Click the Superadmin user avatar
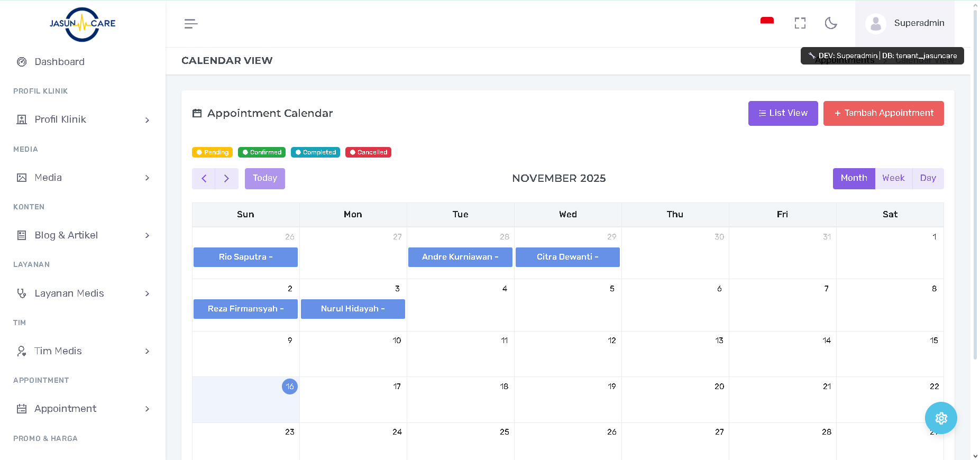Image resolution: width=980 pixels, height=460 pixels. point(876,24)
